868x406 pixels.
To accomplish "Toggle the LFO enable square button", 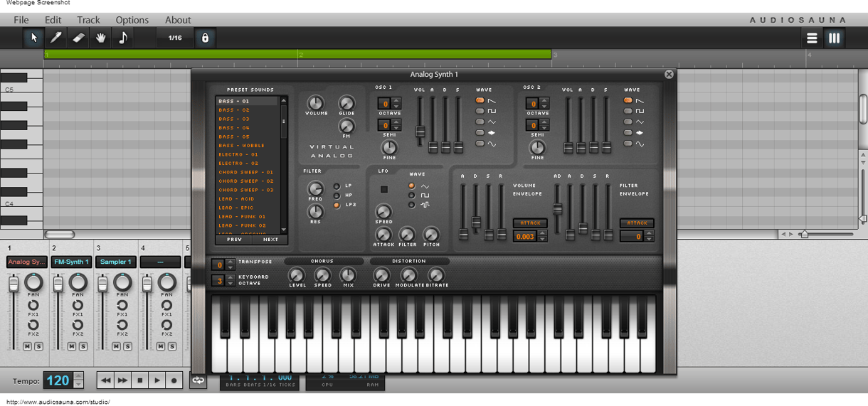I will (384, 189).
